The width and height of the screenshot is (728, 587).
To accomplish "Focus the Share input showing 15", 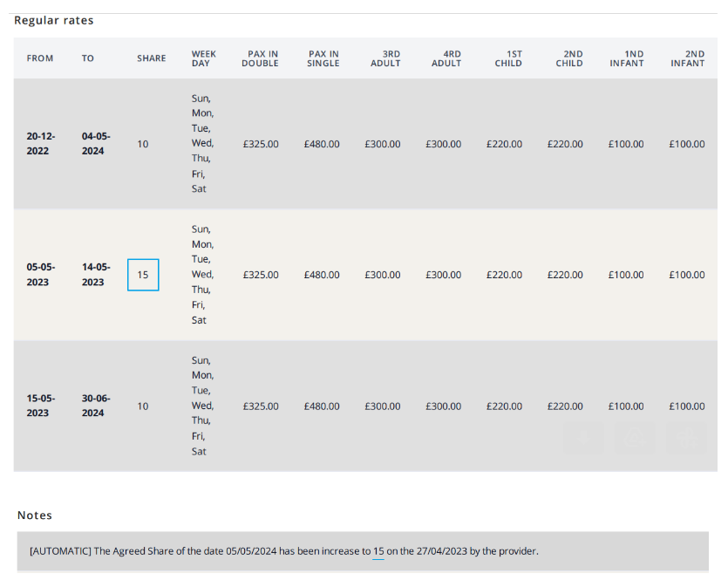I will pyautogui.click(x=143, y=275).
